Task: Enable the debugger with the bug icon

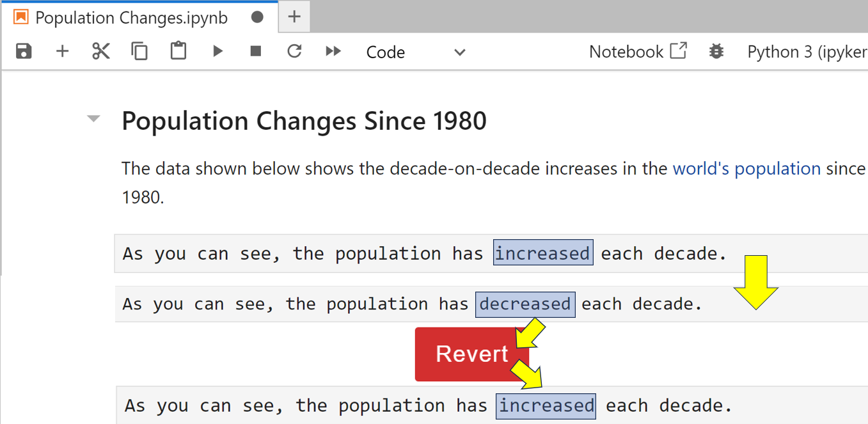Action: click(716, 52)
